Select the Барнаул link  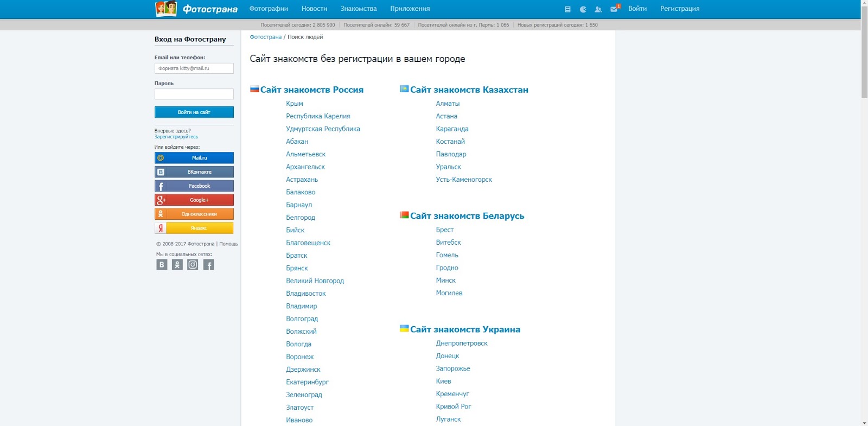(299, 205)
